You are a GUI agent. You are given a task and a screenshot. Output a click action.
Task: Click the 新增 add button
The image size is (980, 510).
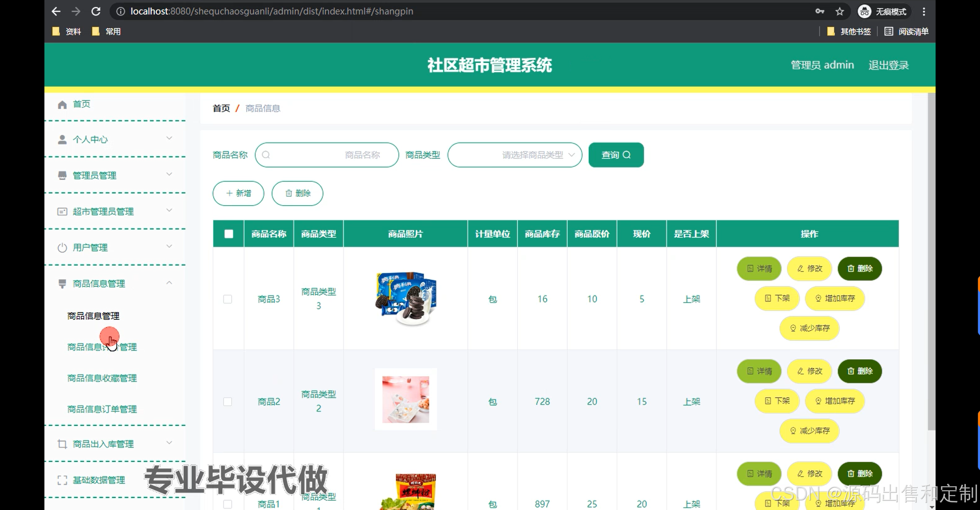point(238,193)
